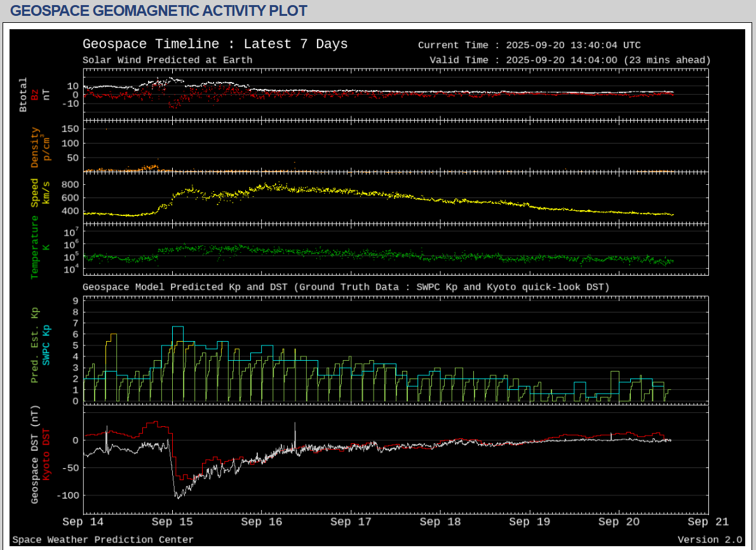Click the red Kyoto DST axis label
The image size is (756, 550).
pos(46,453)
